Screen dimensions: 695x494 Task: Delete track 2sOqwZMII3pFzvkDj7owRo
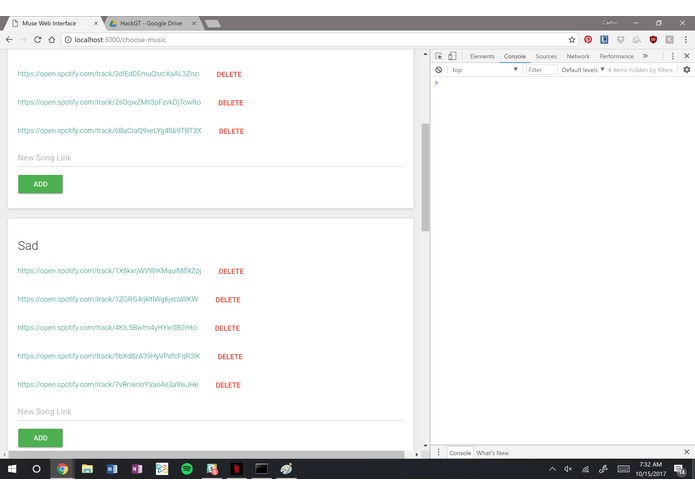tap(230, 103)
